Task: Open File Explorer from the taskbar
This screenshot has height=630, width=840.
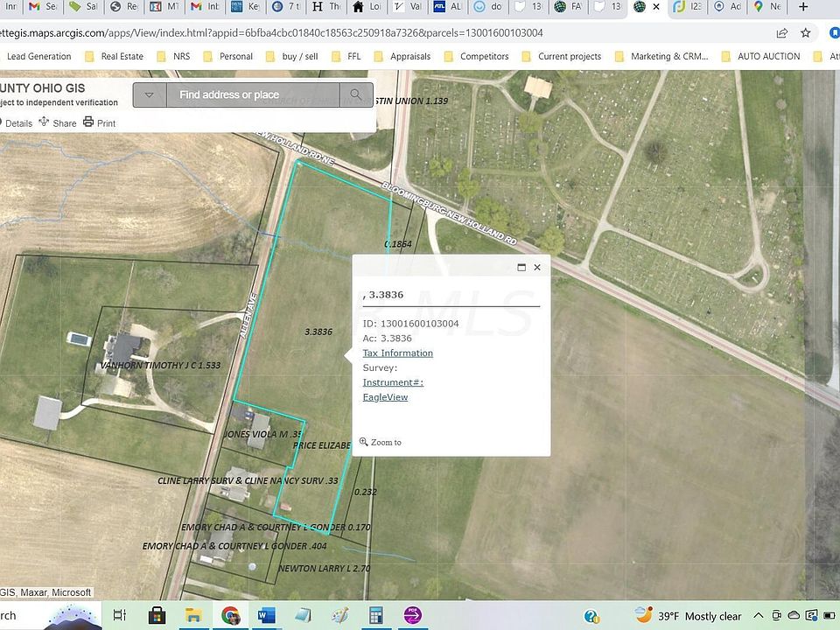Action: click(x=193, y=615)
